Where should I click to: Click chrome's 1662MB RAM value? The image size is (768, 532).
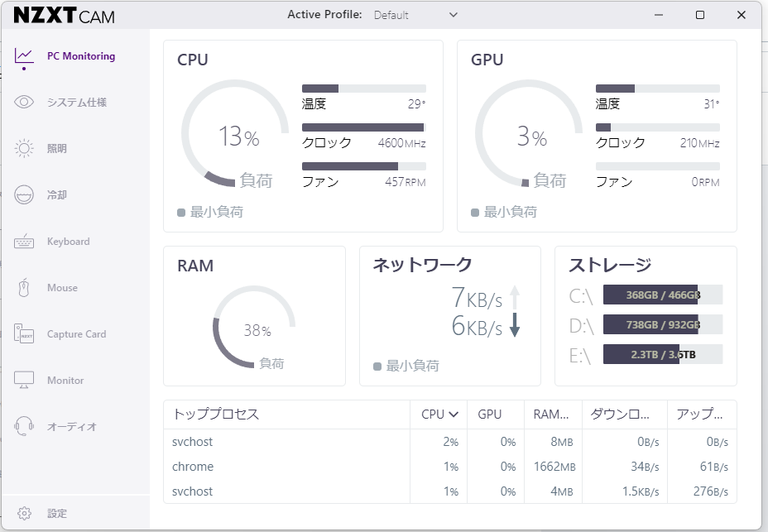[x=554, y=467]
